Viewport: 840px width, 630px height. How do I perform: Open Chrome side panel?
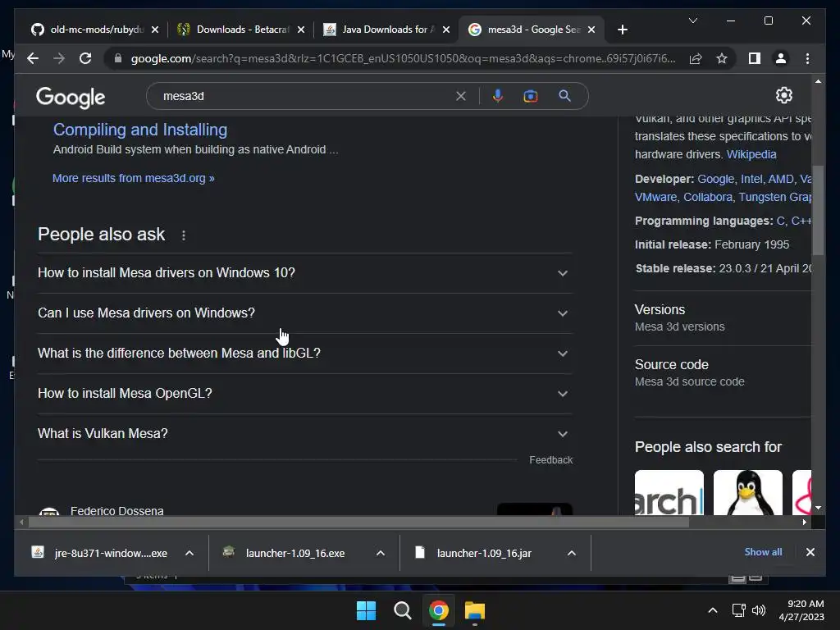click(755, 58)
